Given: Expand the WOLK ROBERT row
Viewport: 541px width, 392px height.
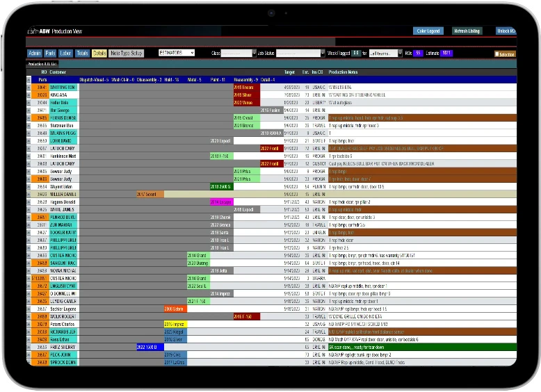Looking at the screenshot, I should tap(29, 316).
